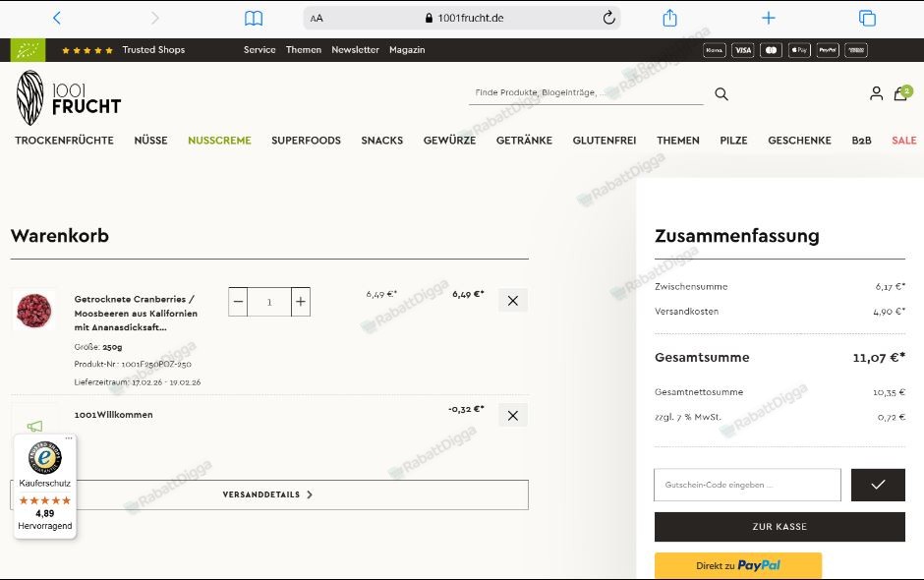This screenshot has height=580, width=924.
Task: Open the user account icon
Action: click(876, 93)
